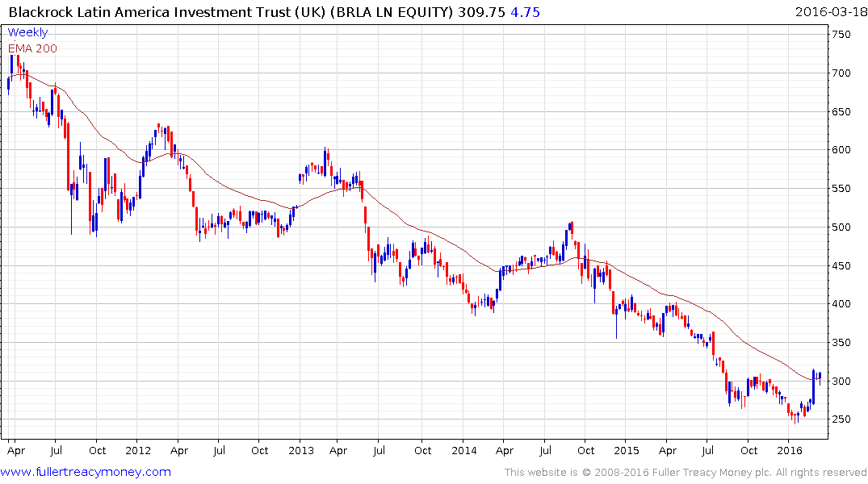Click the 2012 year label on time axis

138,450
